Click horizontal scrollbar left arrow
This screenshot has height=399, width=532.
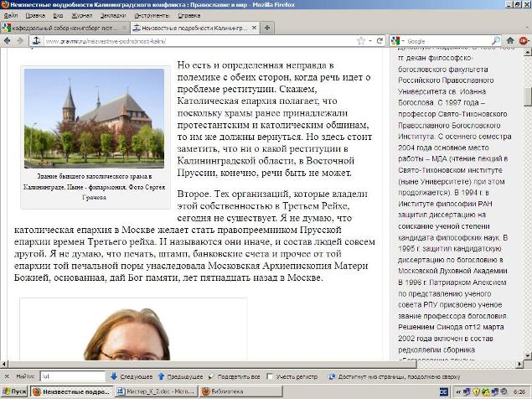tap(3, 365)
